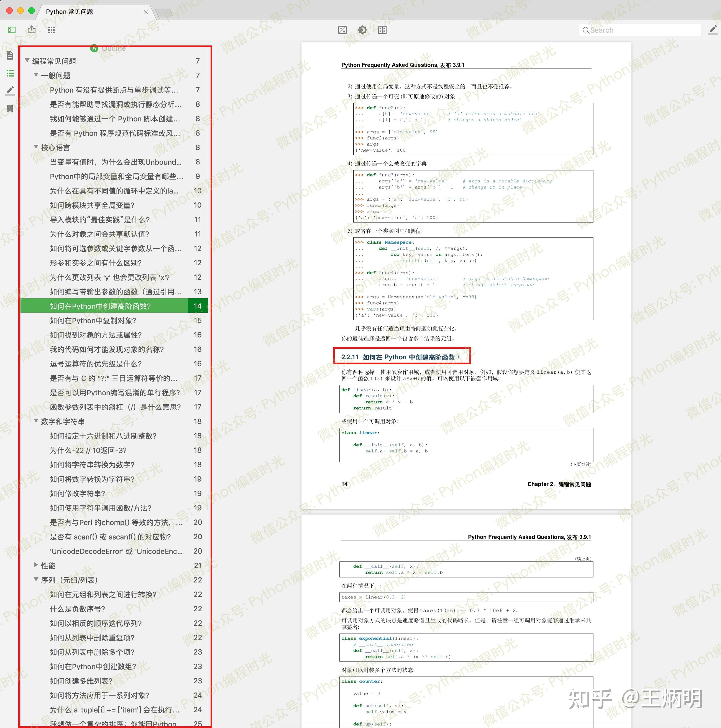This screenshot has height=728, width=721.
Task: Open the annotations pencil sidebar icon
Action: click(10, 90)
